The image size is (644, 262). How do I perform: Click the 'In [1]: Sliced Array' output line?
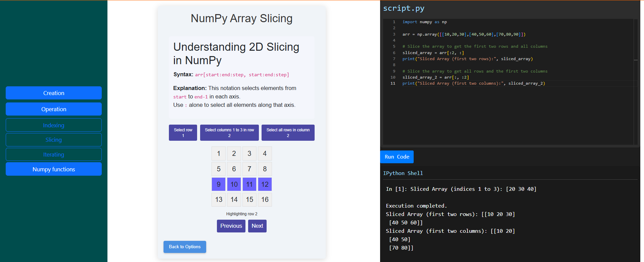click(461, 189)
